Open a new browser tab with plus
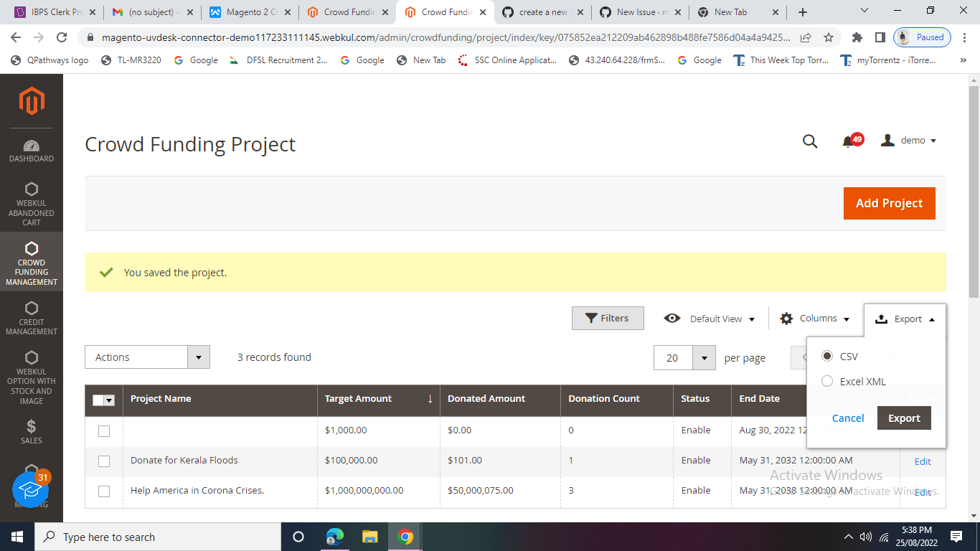 click(803, 12)
